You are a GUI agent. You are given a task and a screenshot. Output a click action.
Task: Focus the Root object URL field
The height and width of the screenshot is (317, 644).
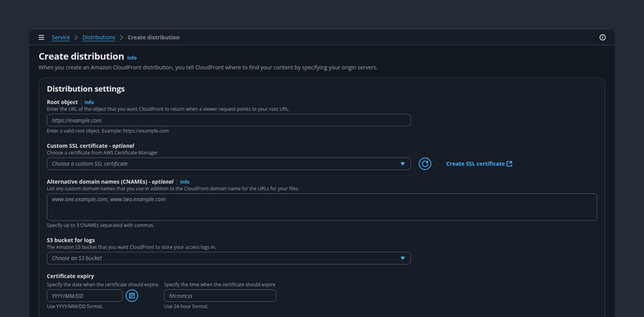click(x=229, y=121)
